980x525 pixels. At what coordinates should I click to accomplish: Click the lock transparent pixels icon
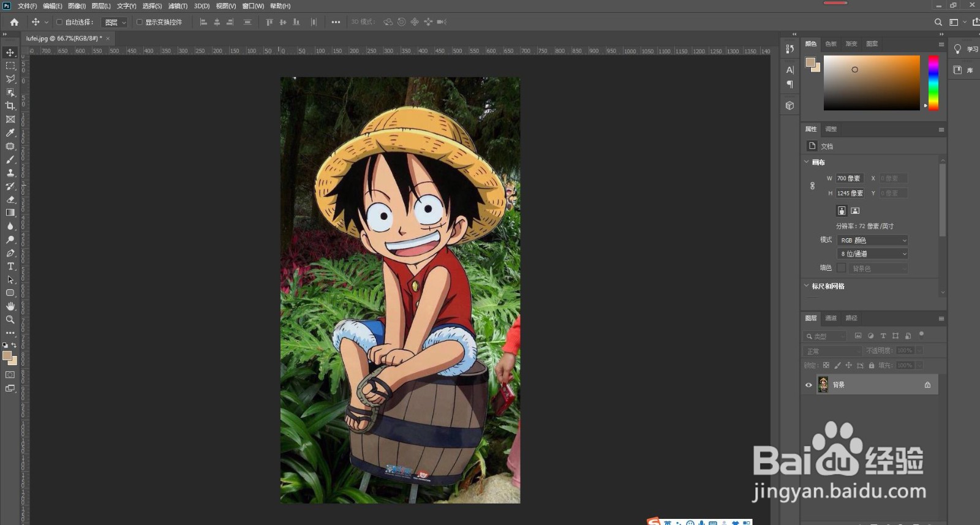pyautogui.click(x=826, y=365)
